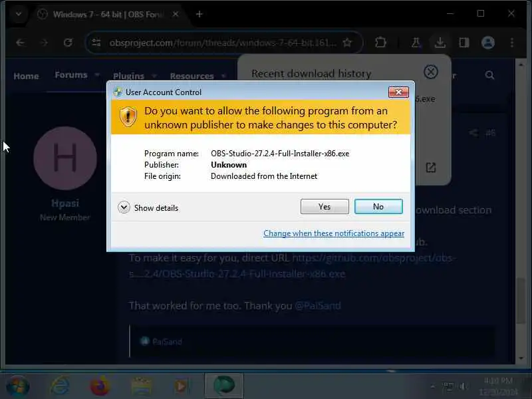Click the address bar URL field

click(223, 43)
